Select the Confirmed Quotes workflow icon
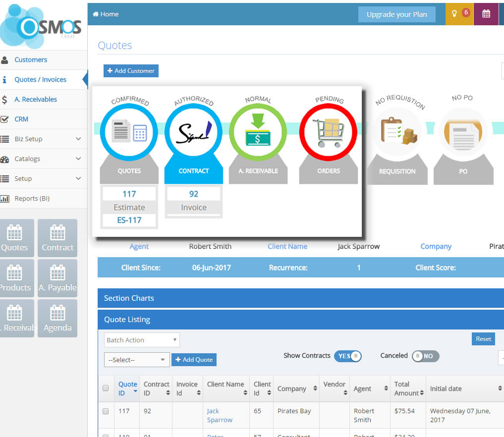504x437 pixels. pyautogui.click(x=129, y=132)
